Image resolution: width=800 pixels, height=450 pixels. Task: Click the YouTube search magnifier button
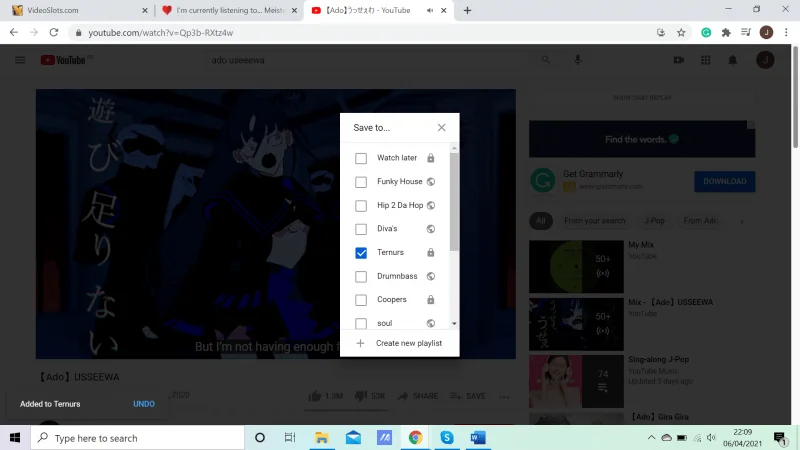pyautogui.click(x=545, y=60)
